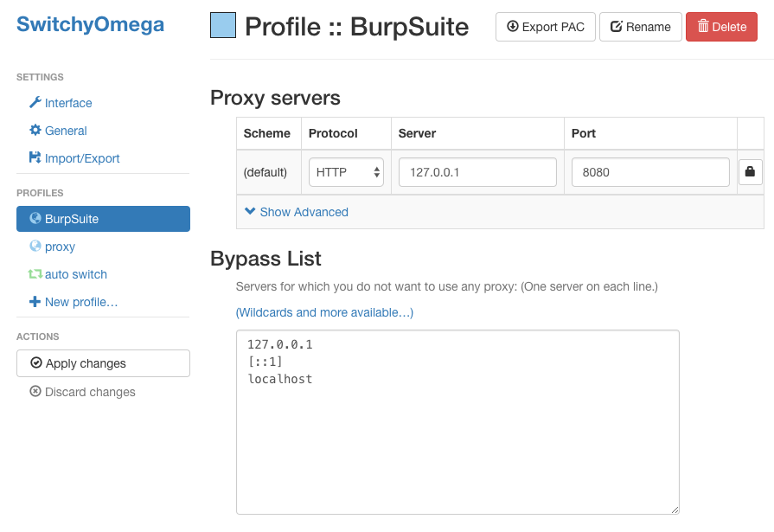The image size is (774, 532).
Task: Rename the BurpSuite profile
Action: [x=640, y=27]
